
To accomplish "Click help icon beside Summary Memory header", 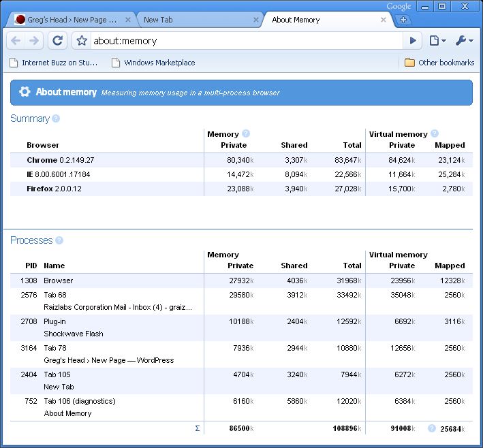I will click(x=246, y=134).
